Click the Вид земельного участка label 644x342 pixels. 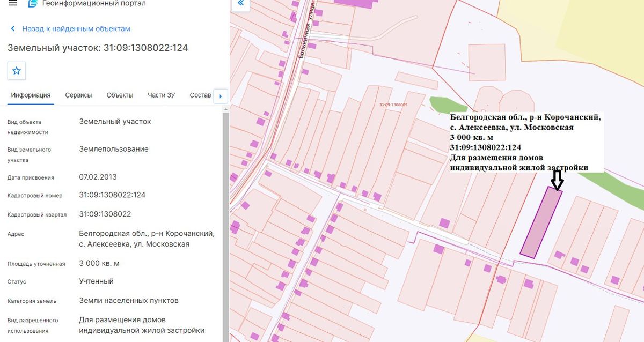[x=29, y=155]
